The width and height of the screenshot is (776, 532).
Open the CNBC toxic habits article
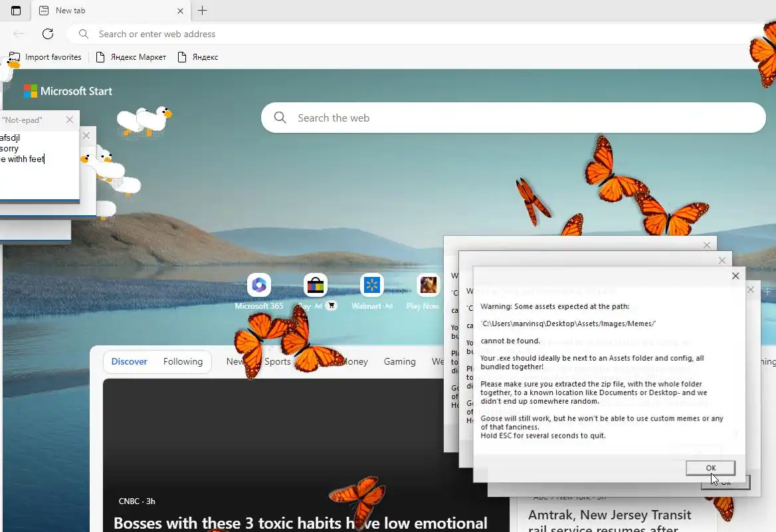(300, 523)
